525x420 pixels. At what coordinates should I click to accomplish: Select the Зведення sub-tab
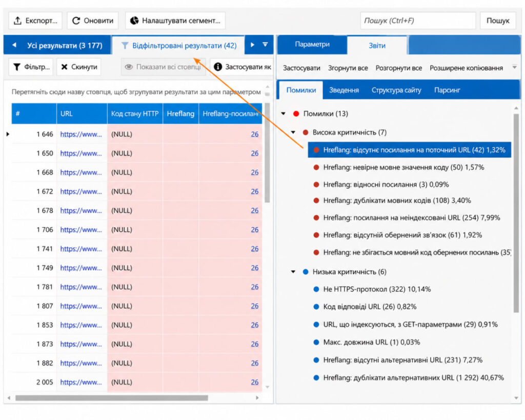[344, 90]
